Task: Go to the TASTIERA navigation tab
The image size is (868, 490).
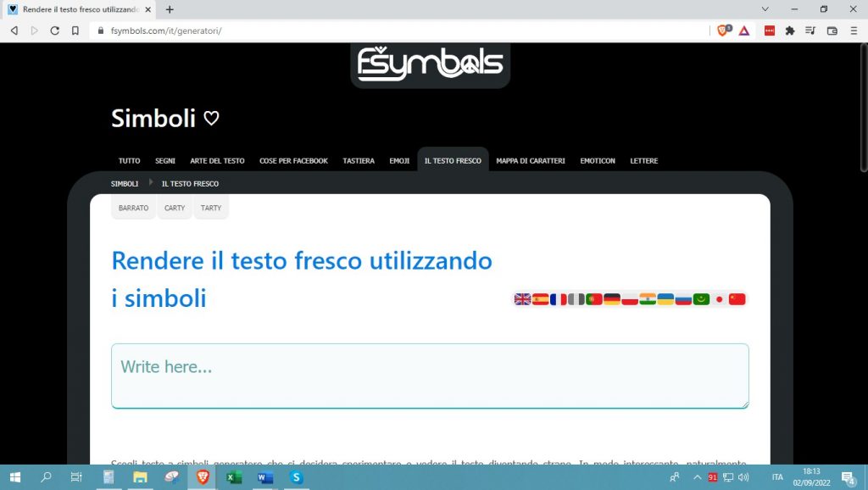Action: [359, 160]
